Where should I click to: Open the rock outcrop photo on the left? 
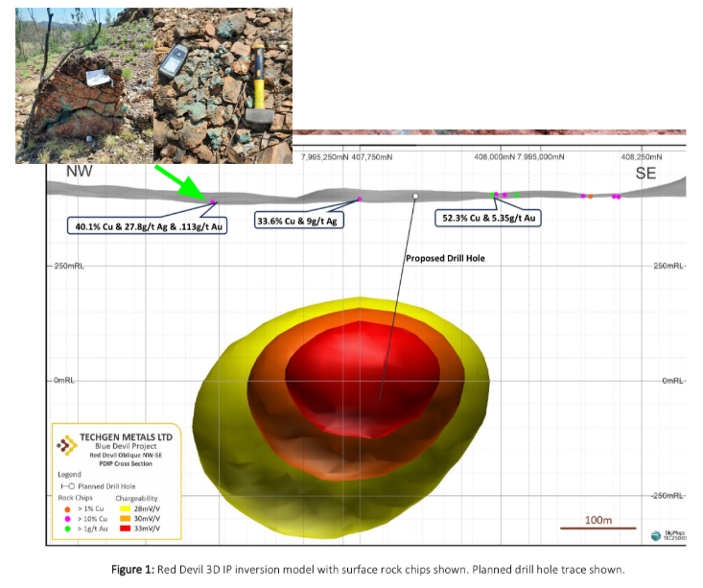click(84, 82)
